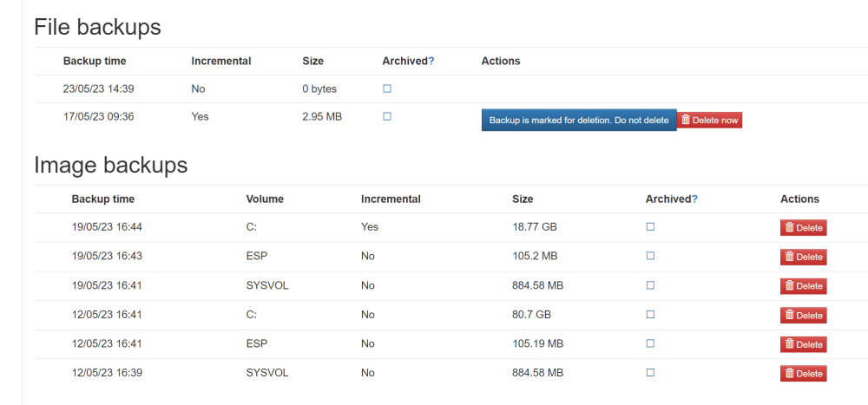Screen dimensions: 868x405
Task: Toggle Archived checkbox for 17/05/23 09:36 file backup
Action: click(x=387, y=116)
